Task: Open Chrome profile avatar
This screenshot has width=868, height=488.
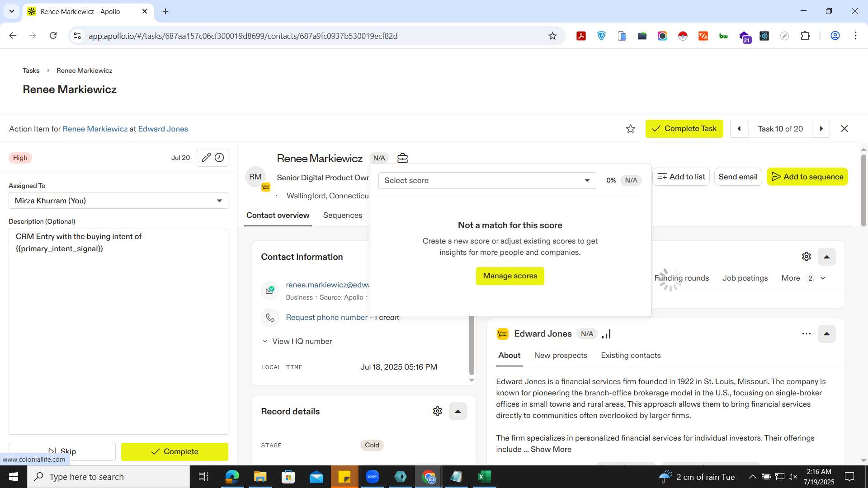Action: pos(835,36)
